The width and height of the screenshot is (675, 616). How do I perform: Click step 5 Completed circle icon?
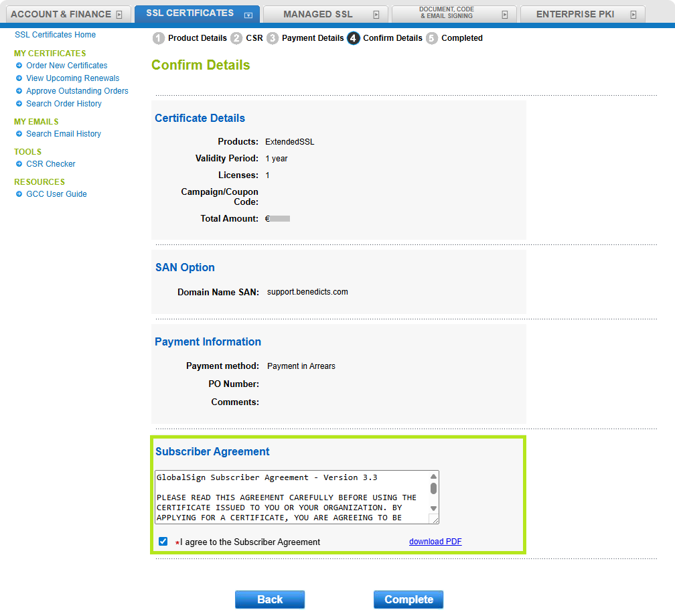click(432, 38)
